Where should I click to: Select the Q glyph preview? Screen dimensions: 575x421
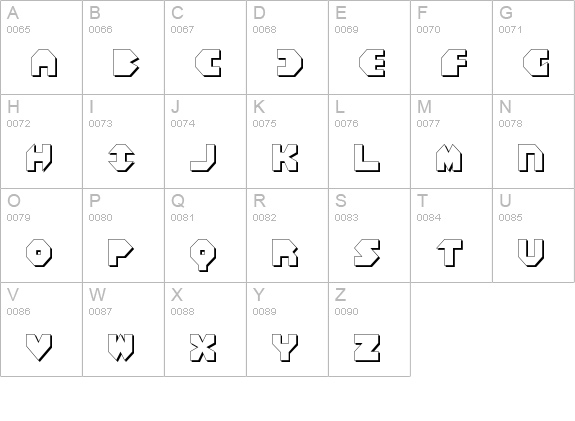pyautogui.click(x=203, y=255)
